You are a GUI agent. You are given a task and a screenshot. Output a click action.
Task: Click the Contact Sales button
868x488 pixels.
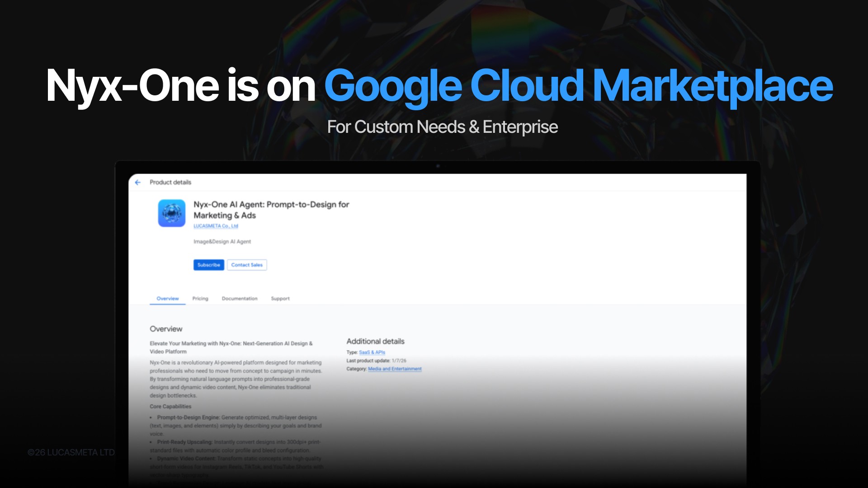point(247,265)
